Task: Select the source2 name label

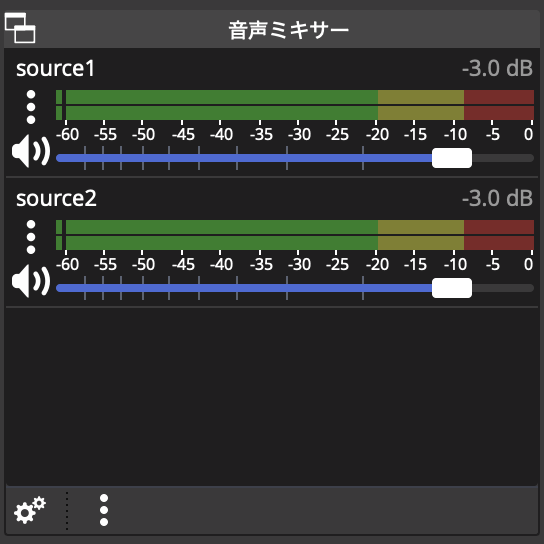Action: 56,198
